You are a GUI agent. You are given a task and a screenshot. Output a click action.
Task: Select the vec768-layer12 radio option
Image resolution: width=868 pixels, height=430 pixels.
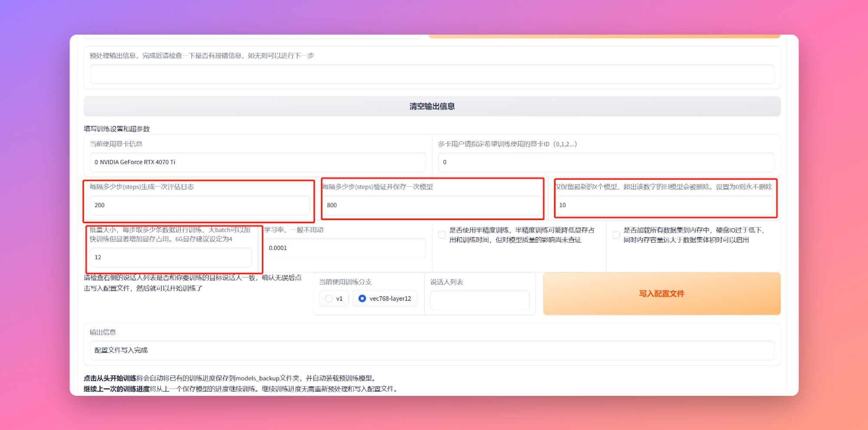(x=362, y=298)
